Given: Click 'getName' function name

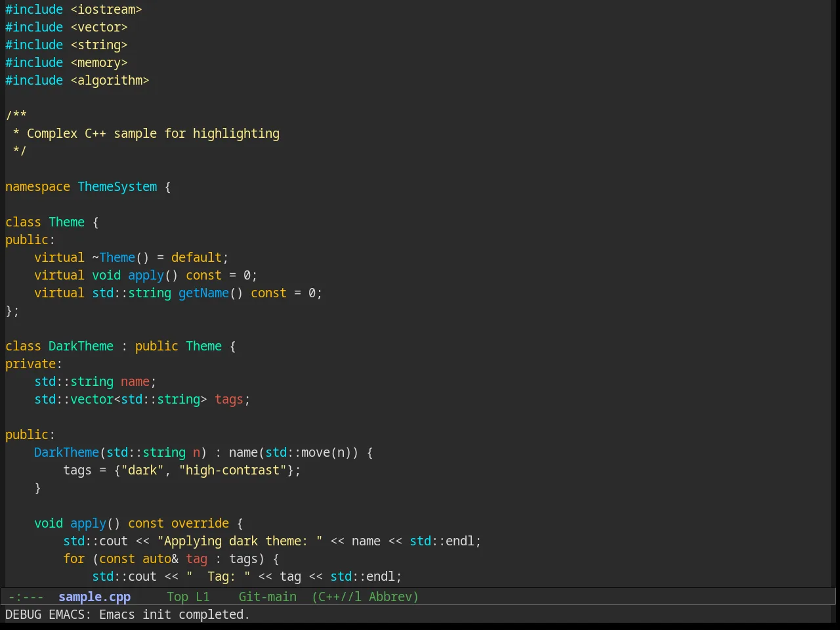Looking at the screenshot, I should coord(203,293).
